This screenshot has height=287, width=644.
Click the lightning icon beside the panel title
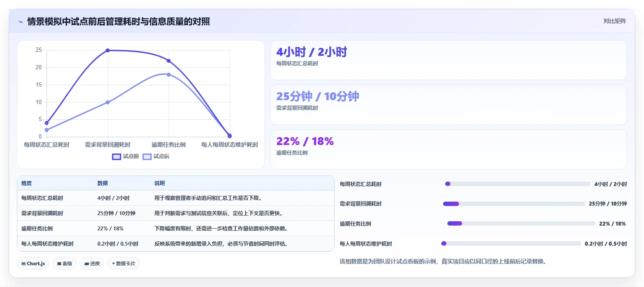pyautogui.click(x=20, y=21)
